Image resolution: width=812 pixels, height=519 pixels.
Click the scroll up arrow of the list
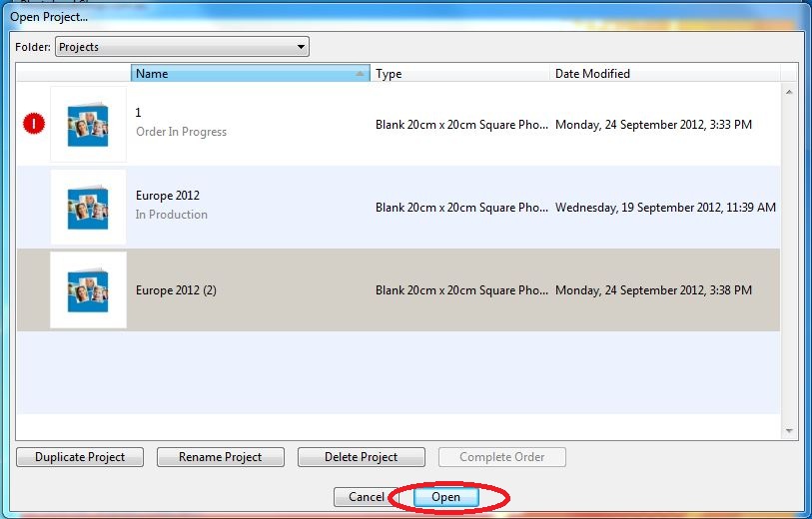pyautogui.click(x=789, y=92)
